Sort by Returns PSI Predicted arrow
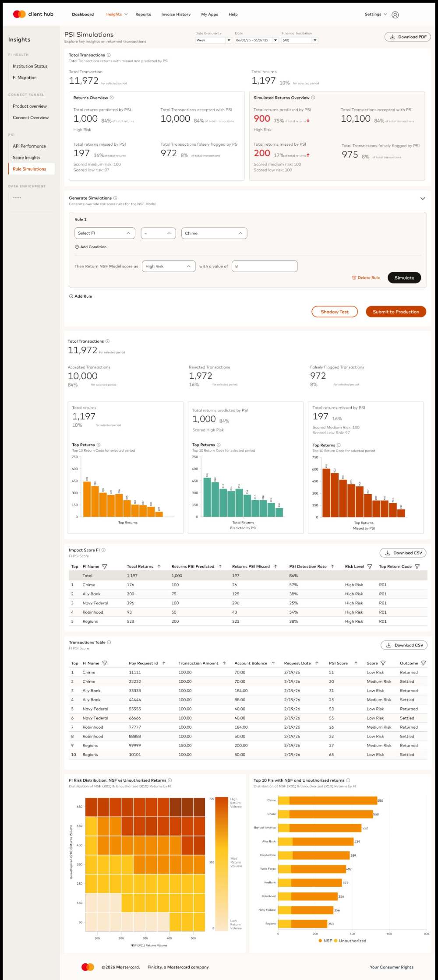The height and width of the screenshot is (980, 438). coord(220,566)
